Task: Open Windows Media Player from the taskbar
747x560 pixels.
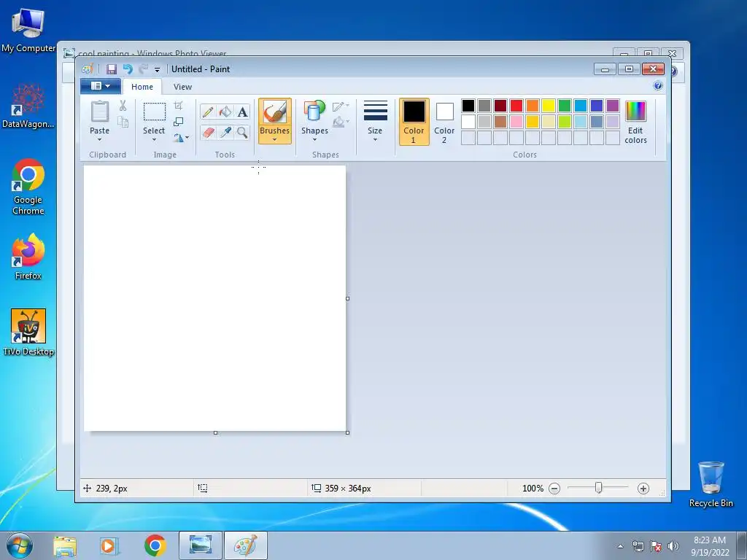Action: coord(109,545)
